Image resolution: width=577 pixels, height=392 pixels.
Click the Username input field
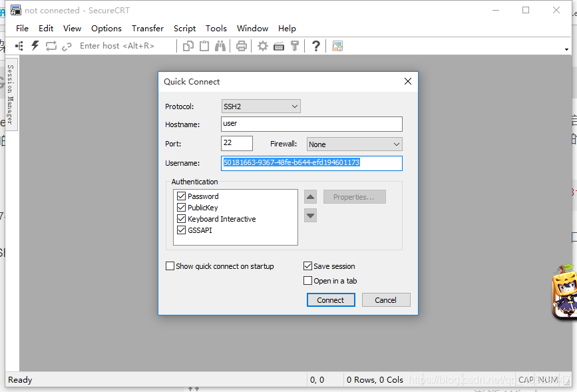coord(311,163)
